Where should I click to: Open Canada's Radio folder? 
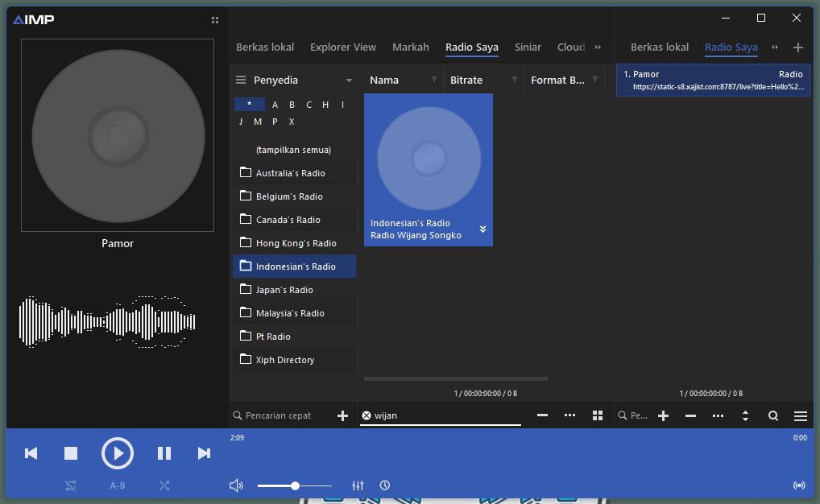coord(295,220)
